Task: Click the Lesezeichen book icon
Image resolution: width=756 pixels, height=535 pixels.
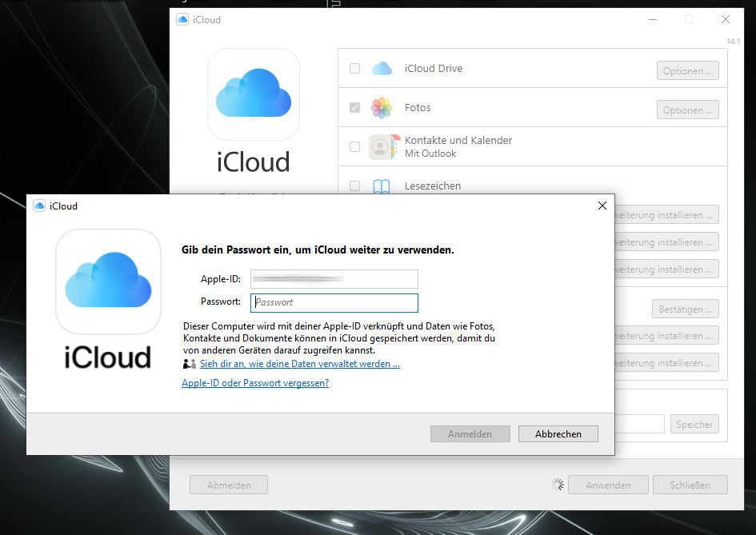Action: coord(382,186)
